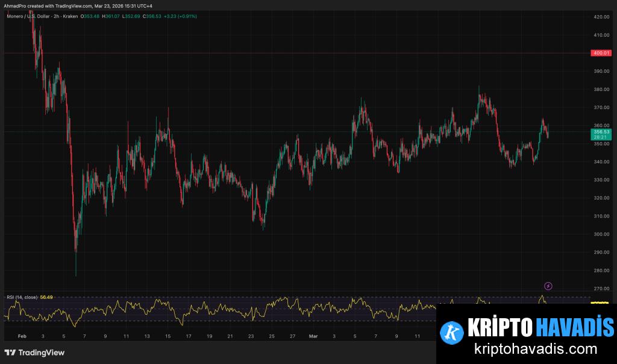Click the TradingView logo at bottom left
This screenshot has width=617, height=364.
pos(34,353)
